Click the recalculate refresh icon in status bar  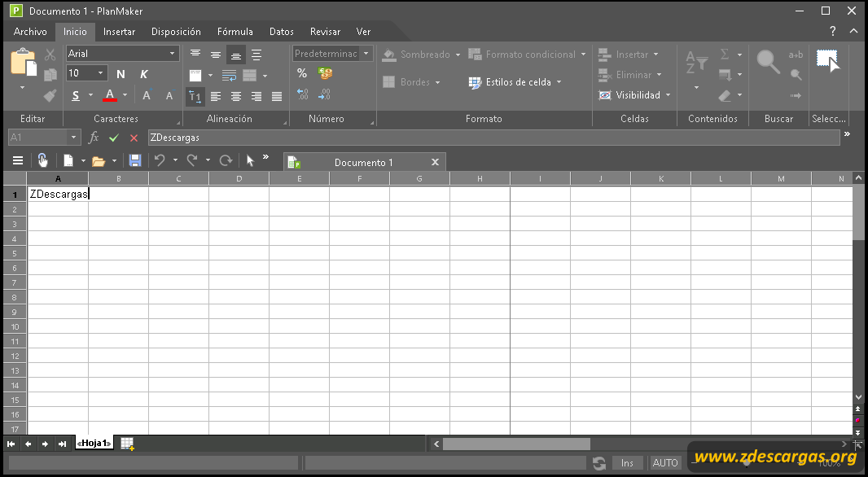tap(599, 463)
